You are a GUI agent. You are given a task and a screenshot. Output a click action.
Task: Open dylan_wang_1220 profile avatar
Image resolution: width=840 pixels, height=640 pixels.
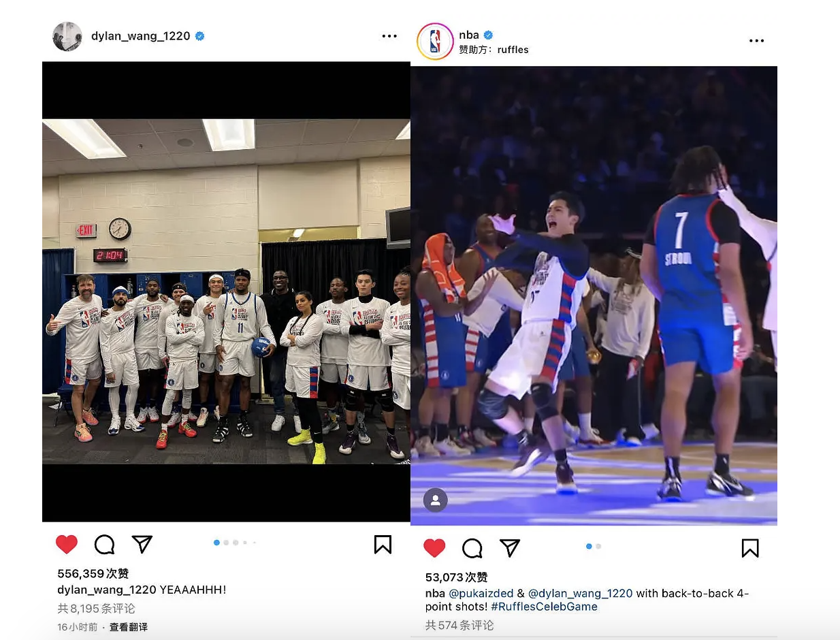(67, 36)
